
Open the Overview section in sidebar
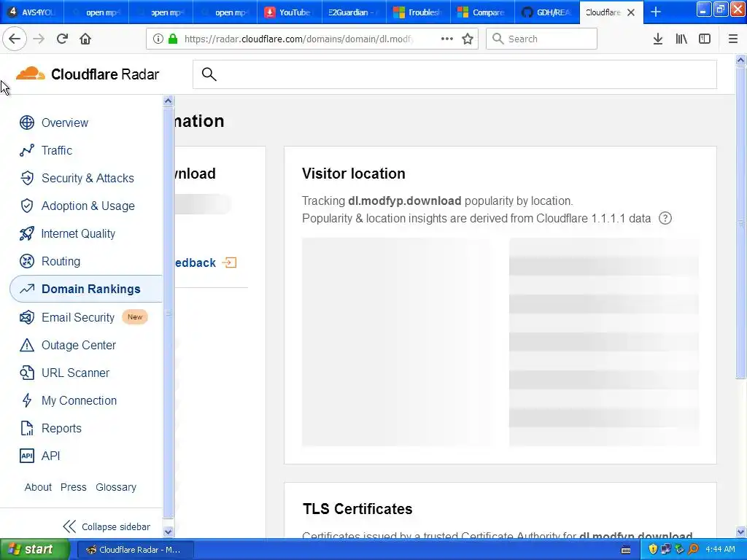(x=64, y=122)
